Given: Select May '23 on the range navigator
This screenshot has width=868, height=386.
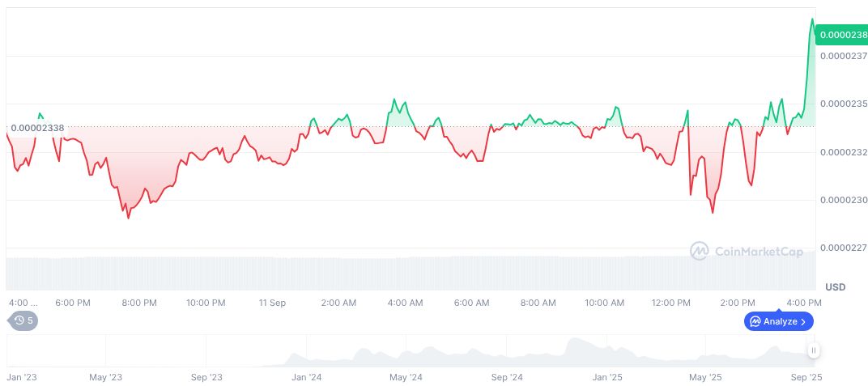Looking at the screenshot, I should click(x=105, y=377).
